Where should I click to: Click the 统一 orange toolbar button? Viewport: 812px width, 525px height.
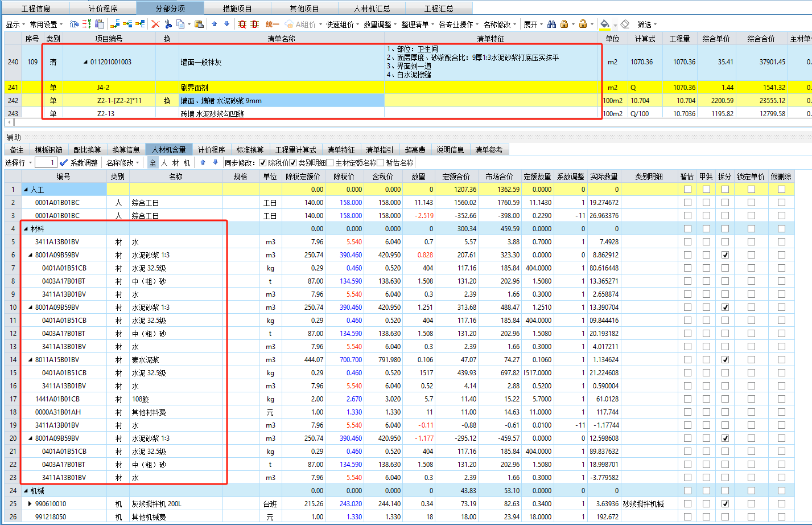[273, 24]
